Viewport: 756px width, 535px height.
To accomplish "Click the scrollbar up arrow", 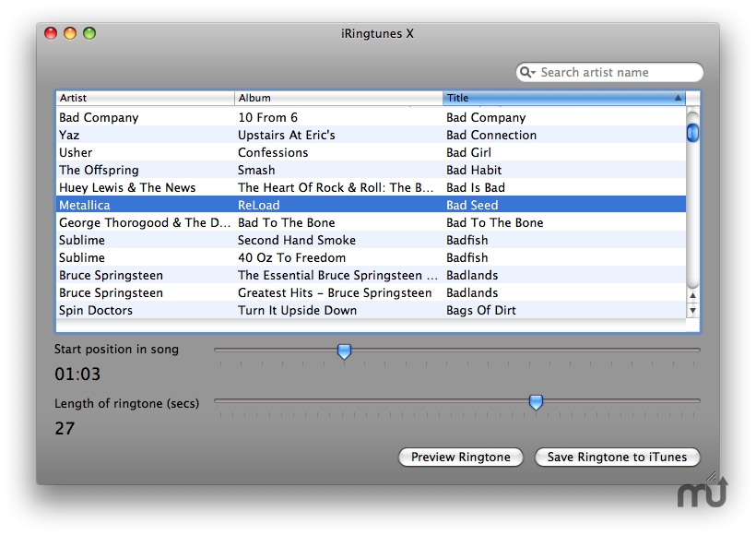I will [693, 293].
